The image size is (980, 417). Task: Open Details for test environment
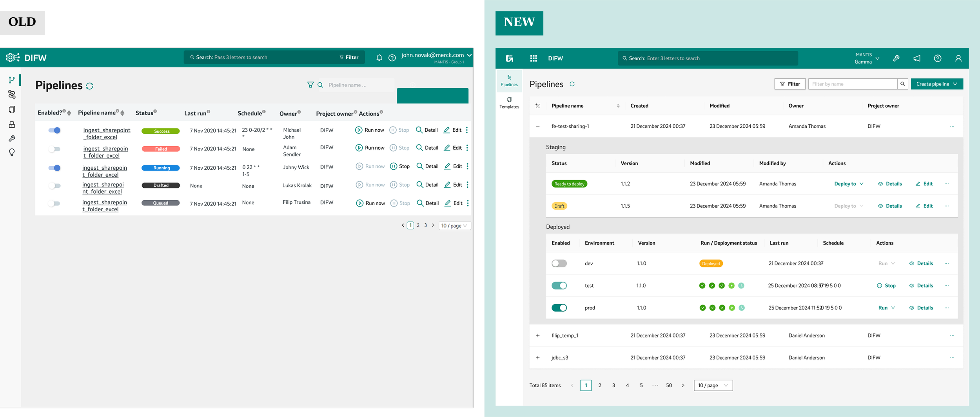[921, 285]
